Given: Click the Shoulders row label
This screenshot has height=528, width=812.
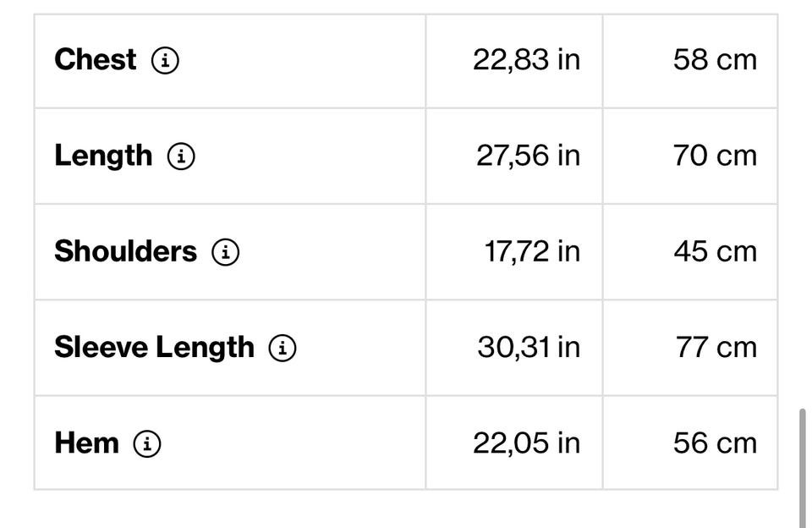Looking at the screenshot, I should tap(126, 251).
